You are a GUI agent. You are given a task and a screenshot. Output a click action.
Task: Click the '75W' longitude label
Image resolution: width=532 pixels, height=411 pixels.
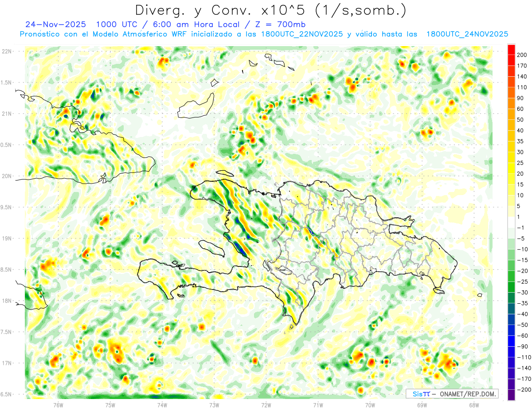(x=110, y=405)
